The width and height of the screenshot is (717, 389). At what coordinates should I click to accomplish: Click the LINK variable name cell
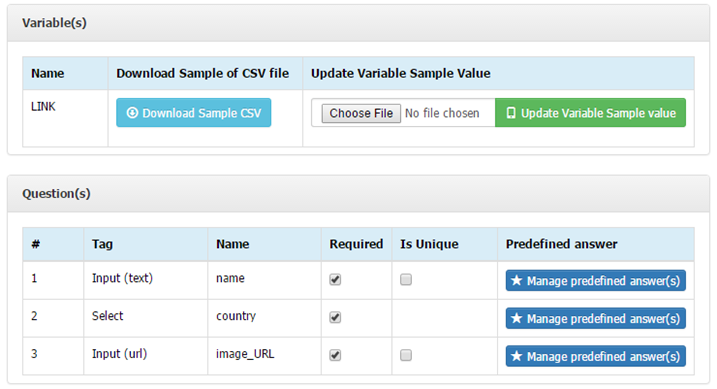pyautogui.click(x=65, y=118)
